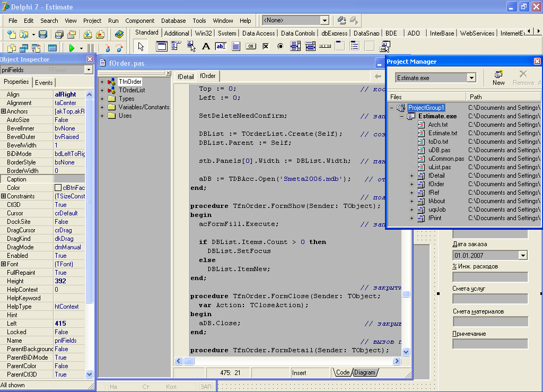Click the Help contents book icon
543x392 pixels.
pyautogui.click(x=119, y=34)
